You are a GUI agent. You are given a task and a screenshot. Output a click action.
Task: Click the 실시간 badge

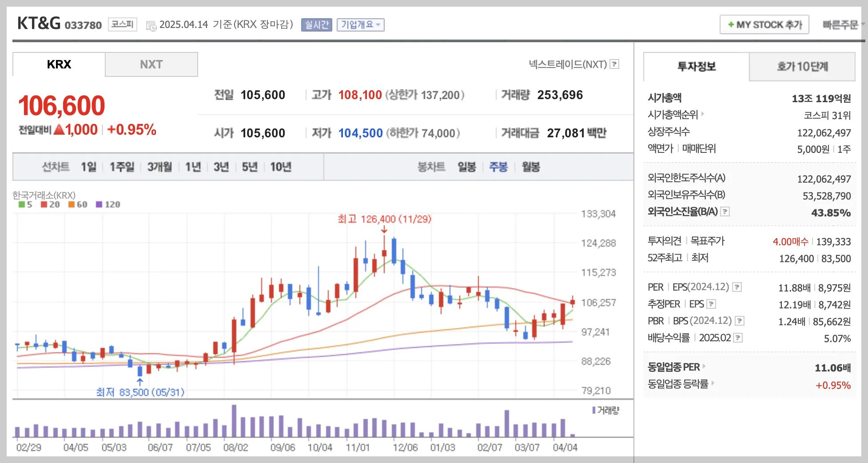316,24
